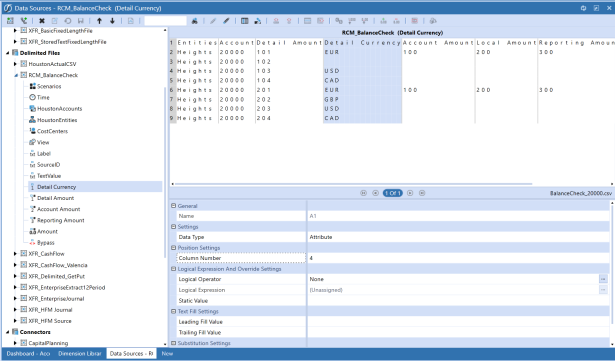Click the last page navigation icon
This screenshot has height=361, width=615.
click(422, 193)
